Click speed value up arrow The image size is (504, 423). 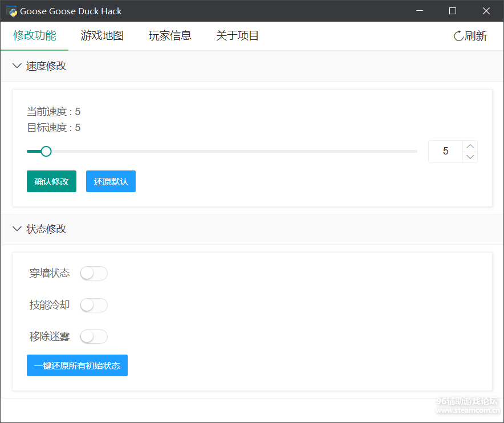pos(470,147)
